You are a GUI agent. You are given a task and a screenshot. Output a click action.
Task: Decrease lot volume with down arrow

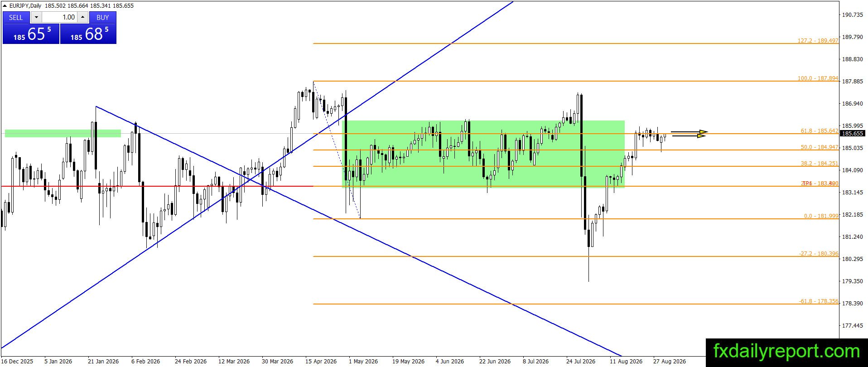37,17
